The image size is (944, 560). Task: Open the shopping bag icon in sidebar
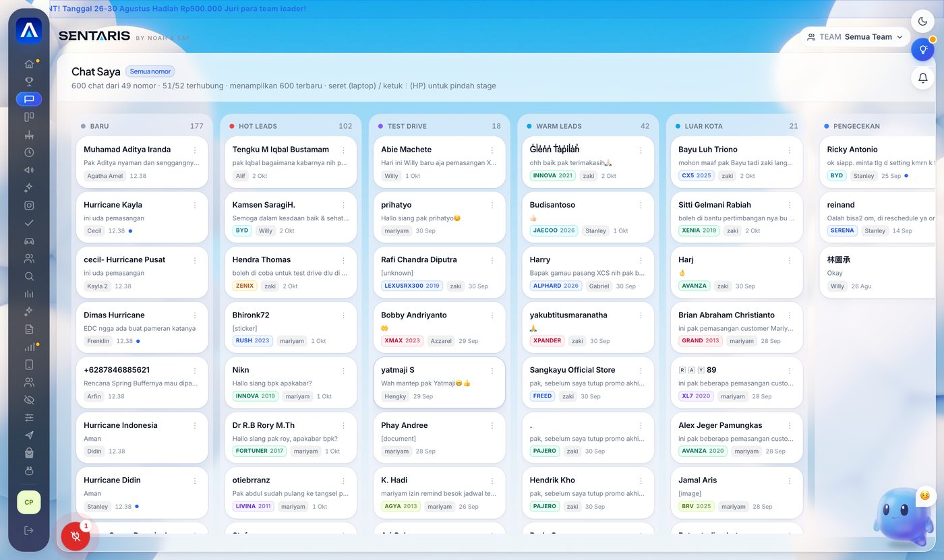click(29, 453)
